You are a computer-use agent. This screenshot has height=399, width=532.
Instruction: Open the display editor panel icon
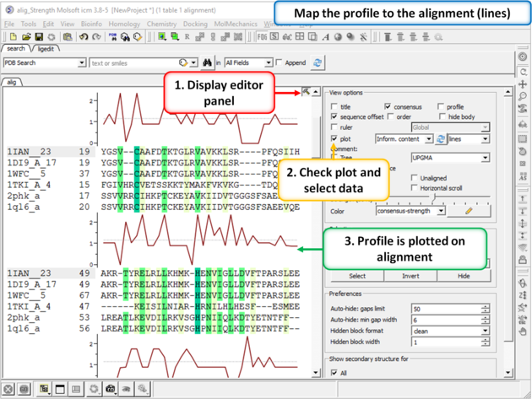point(306,91)
